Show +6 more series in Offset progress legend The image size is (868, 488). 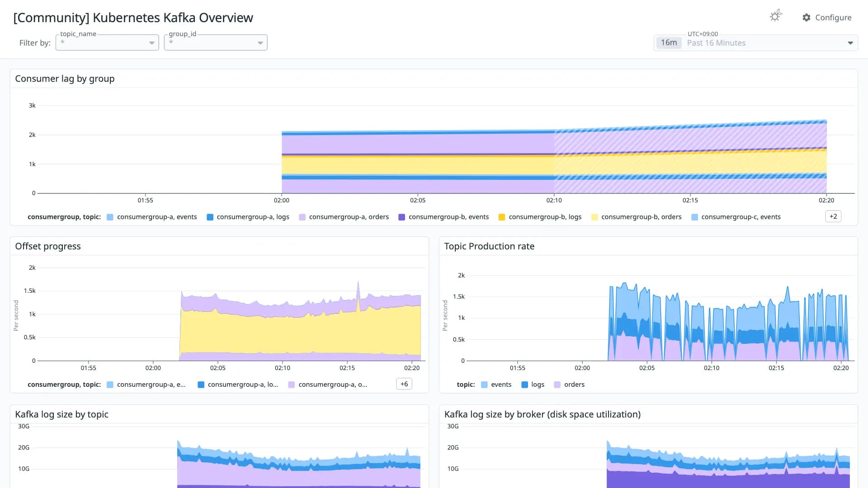point(404,384)
